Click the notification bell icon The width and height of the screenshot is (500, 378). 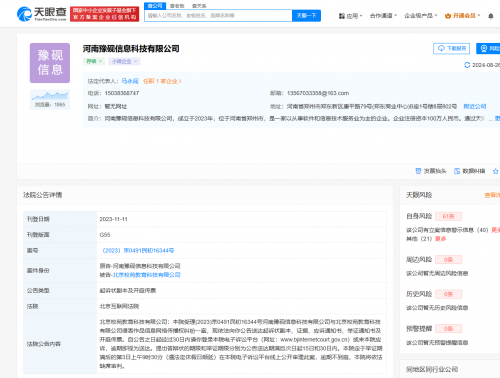491,16
